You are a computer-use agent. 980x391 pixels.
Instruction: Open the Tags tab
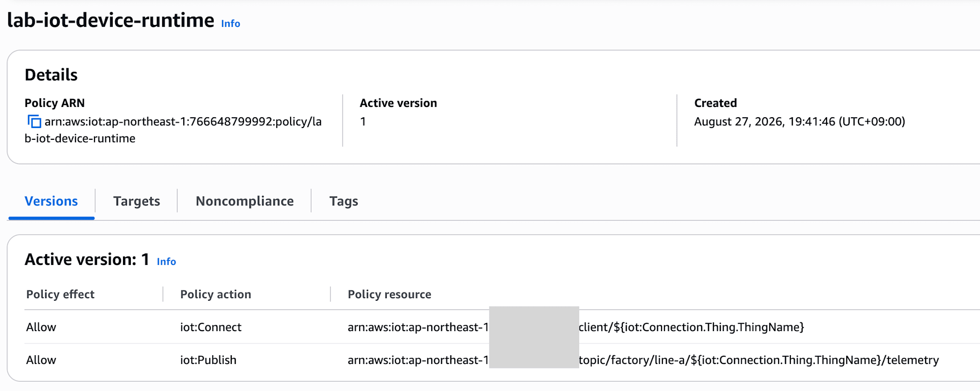click(x=343, y=201)
